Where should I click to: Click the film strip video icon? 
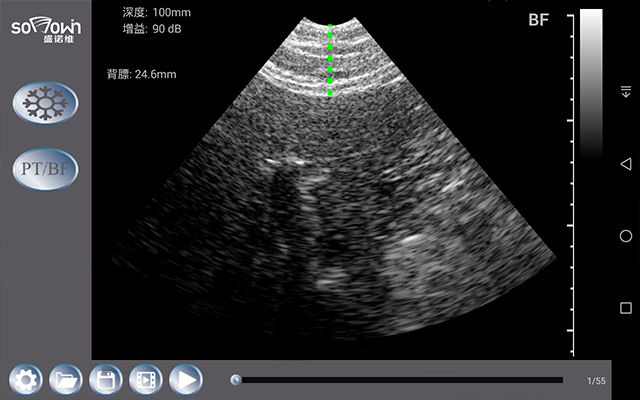tap(146, 380)
